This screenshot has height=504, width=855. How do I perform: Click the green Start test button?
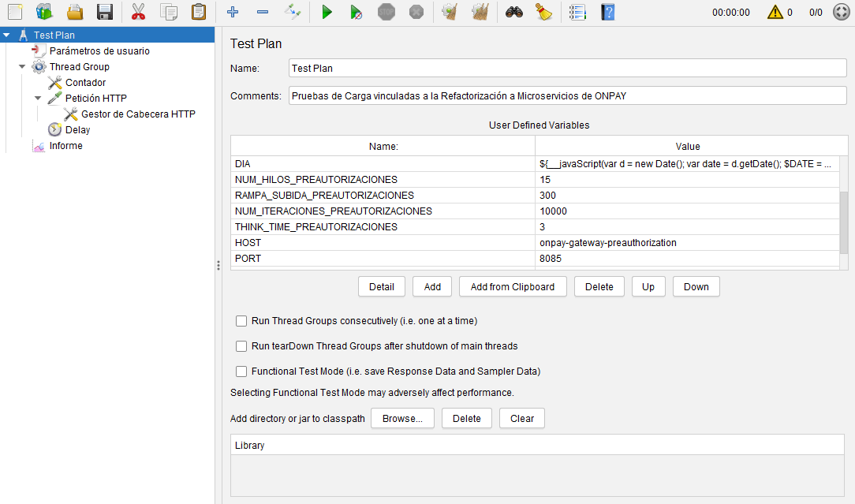327,12
